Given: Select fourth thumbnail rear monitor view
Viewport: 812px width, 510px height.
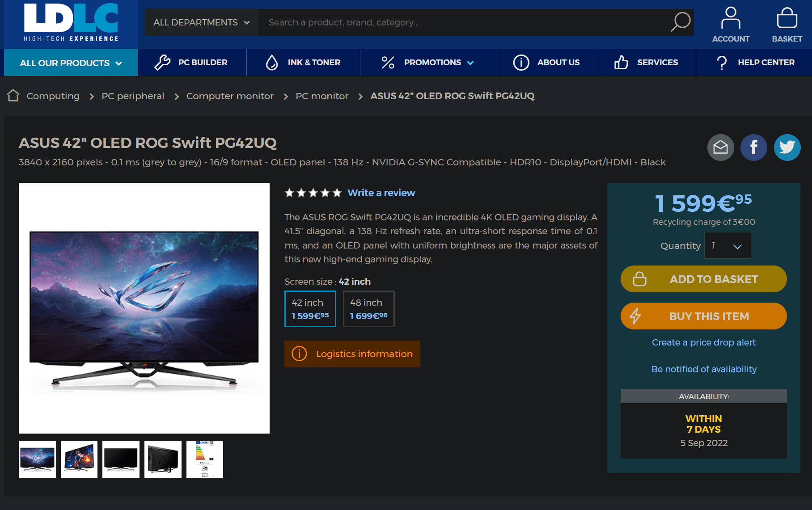Looking at the screenshot, I should (163, 459).
